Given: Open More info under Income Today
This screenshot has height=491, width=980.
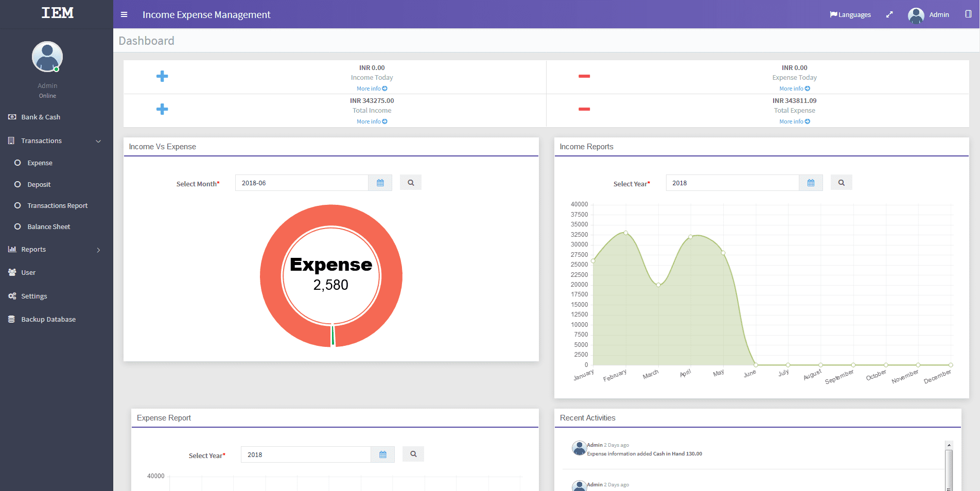Looking at the screenshot, I should [x=372, y=89].
